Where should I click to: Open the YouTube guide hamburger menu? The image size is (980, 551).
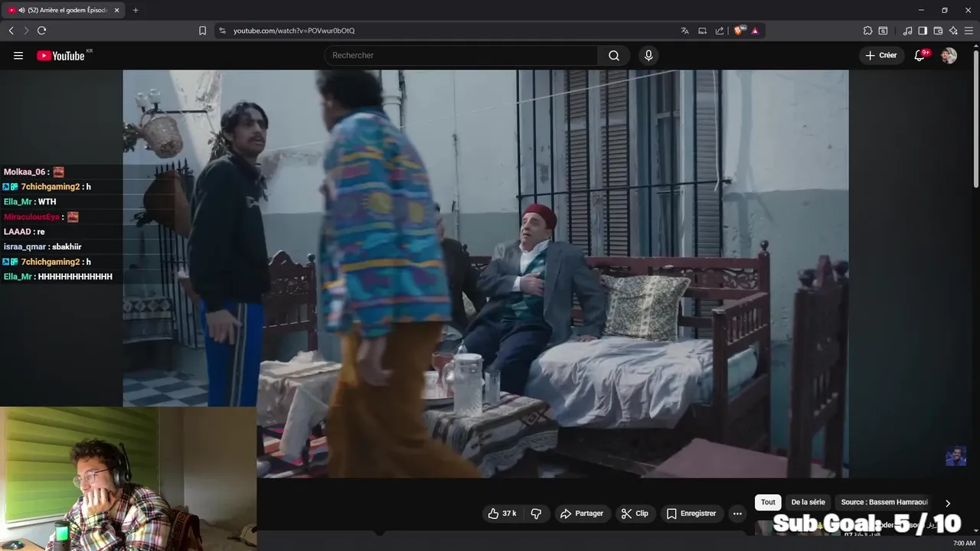click(x=18, y=55)
